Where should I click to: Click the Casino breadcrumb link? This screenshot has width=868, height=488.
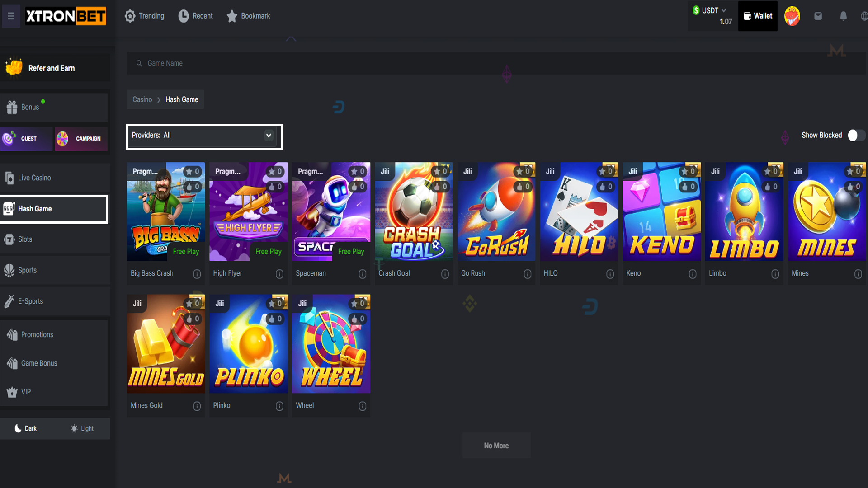[x=142, y=99]
